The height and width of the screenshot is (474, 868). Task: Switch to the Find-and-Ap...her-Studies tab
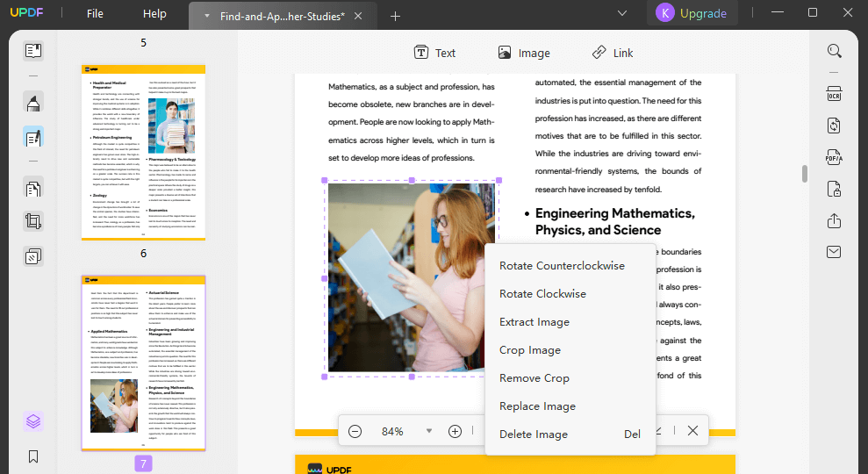click(283, 17)
